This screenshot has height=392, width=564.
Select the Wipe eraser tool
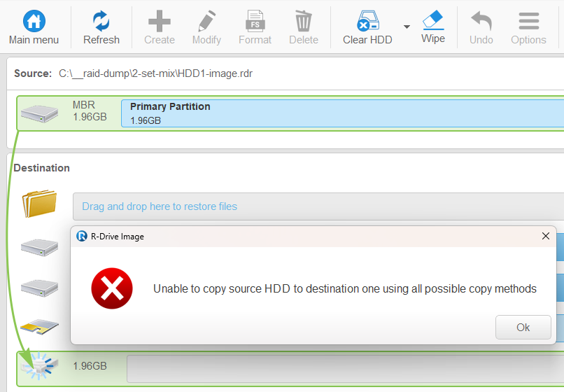pyautogui.click(x=433, y=20)
